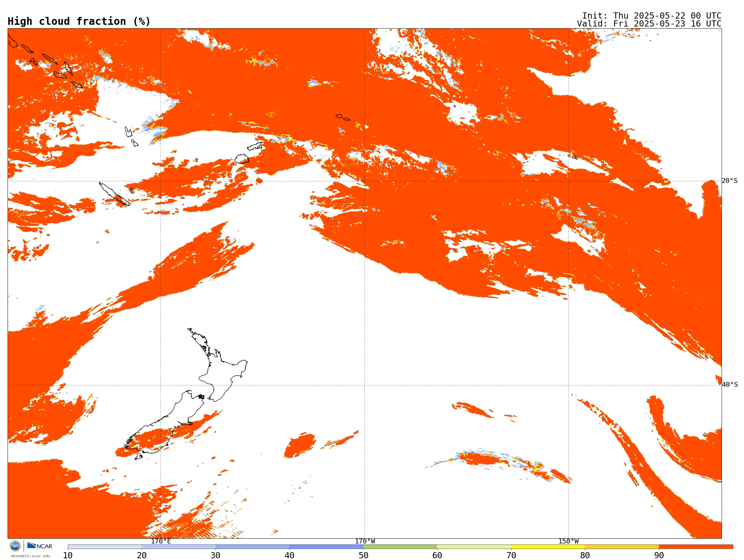Click the colorbar tick label 20
Image resolution: width=744 pixels, height=560 pixels.
(x=142, y=556)
